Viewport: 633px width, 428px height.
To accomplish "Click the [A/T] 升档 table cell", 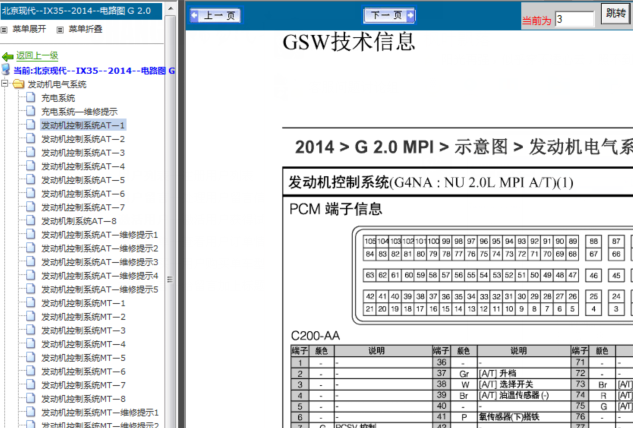I will point(524,373).
